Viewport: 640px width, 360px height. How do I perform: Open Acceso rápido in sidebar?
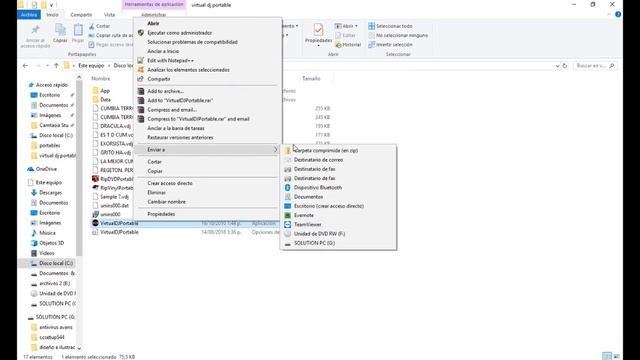51,85
